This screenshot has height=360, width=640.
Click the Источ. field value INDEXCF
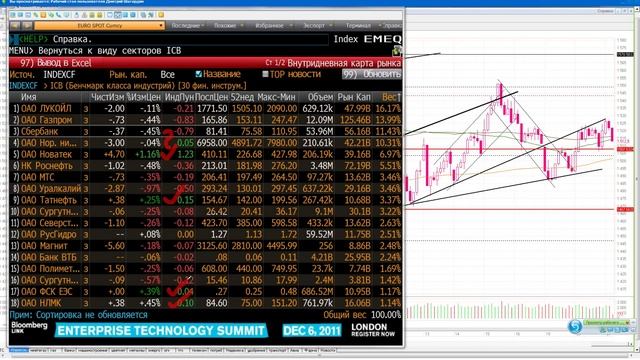(x=59, y=74)
